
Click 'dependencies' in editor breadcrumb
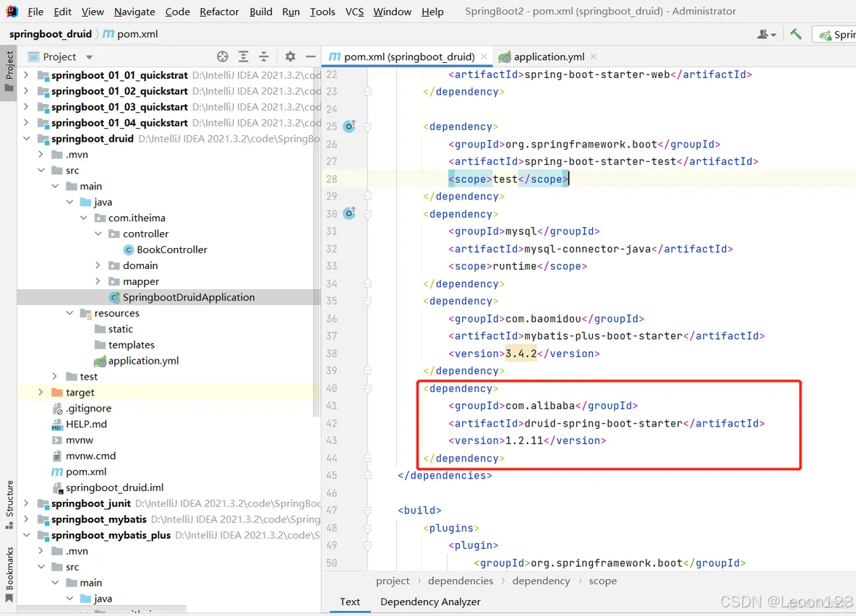click(461, 581)
